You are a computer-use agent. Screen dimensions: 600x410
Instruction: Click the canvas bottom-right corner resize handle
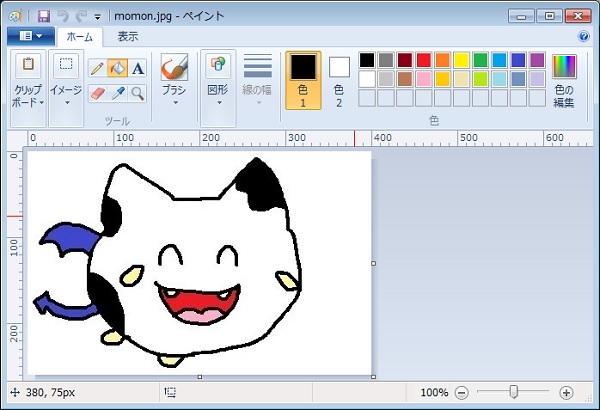[373, 377]
